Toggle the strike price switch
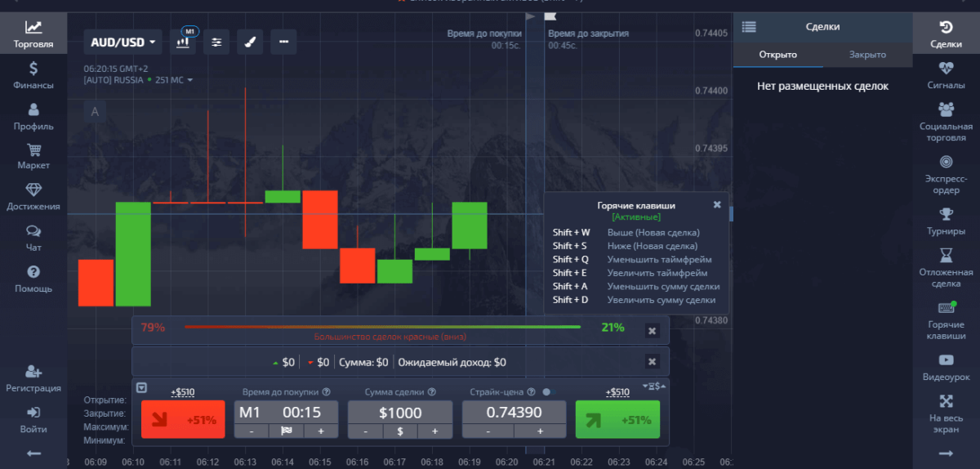980x469 pixels. [546, 392]
